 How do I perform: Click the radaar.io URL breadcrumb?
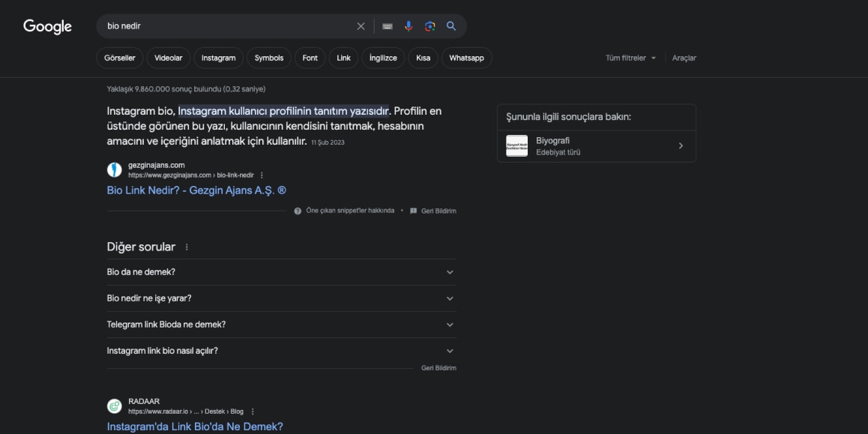(186, 412)
